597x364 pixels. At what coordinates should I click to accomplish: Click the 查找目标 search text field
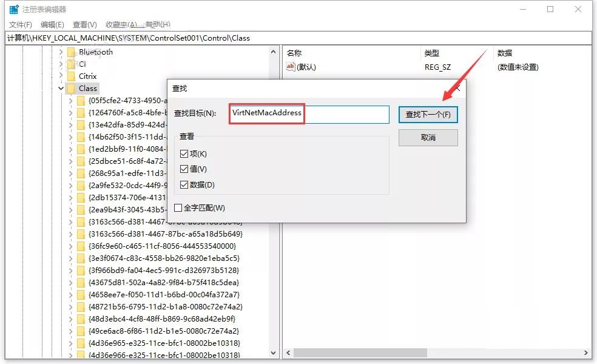tap(309, 114)
